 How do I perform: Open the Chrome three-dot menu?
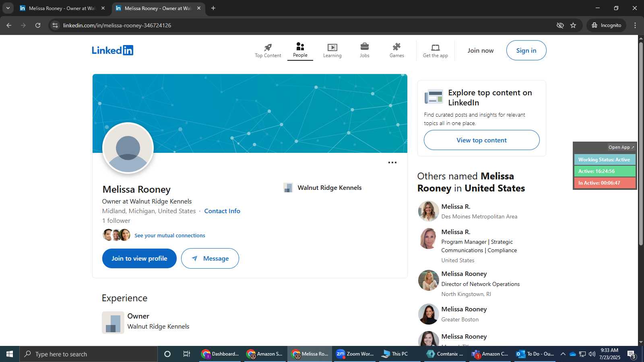tap(635, 25)
